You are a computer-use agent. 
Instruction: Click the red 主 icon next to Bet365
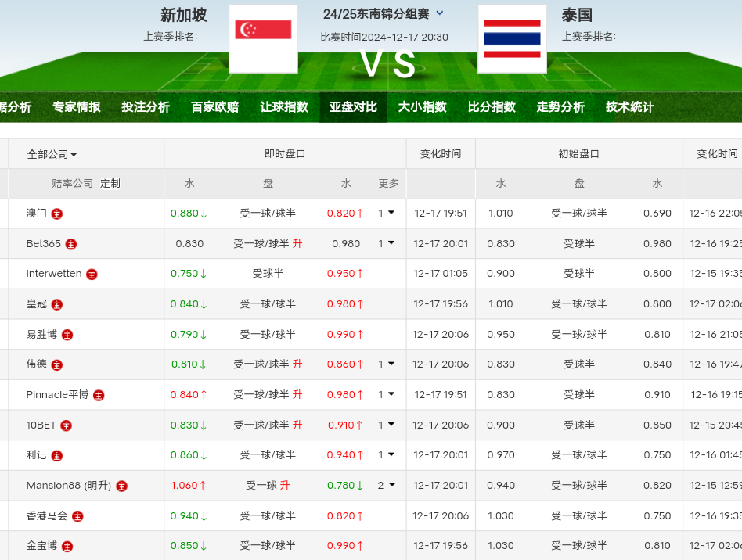[x=71, y=244]
